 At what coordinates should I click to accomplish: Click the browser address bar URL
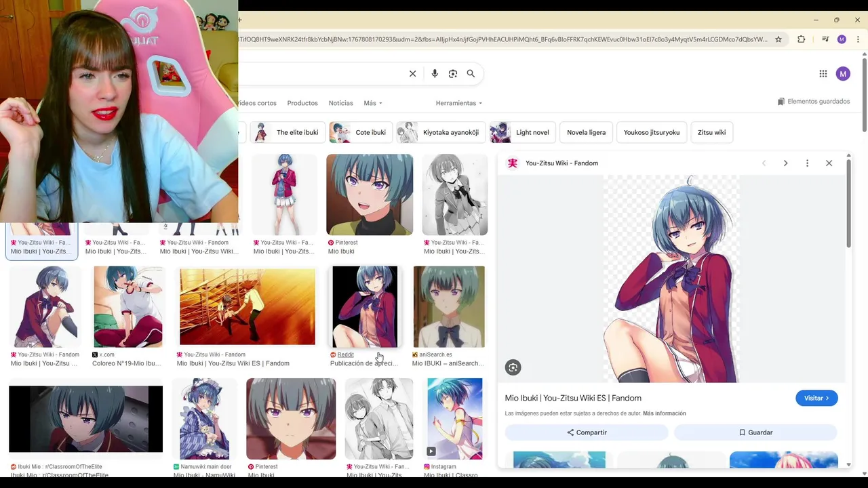pos(503,39)
